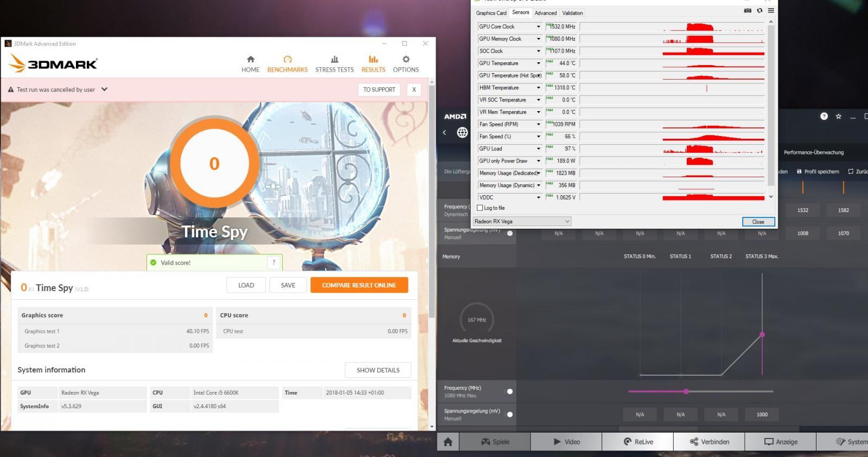Open GPU Memory Clock sensor dropdown
This screenshot has height=457, width=868.
coord(539,38)
